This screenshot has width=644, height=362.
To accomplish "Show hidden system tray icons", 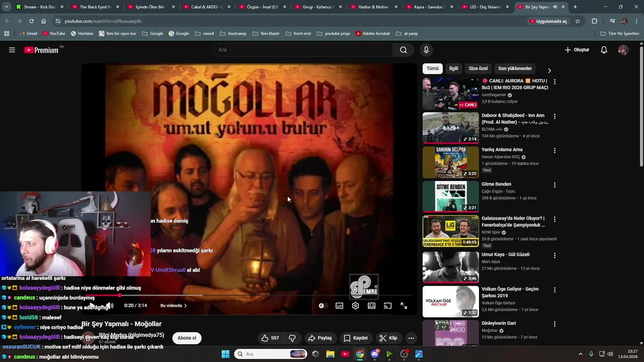I will click(x=580, y=354).
